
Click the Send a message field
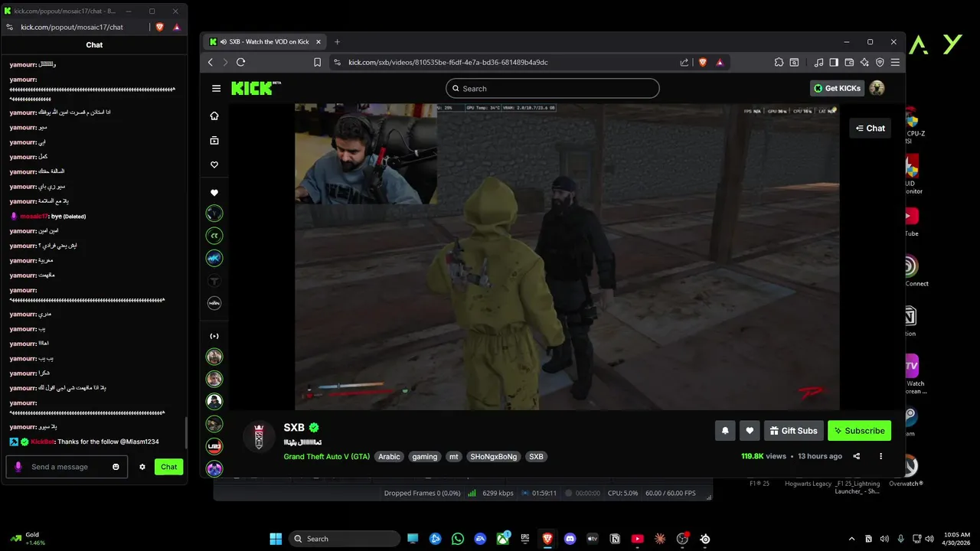pyautogui.click(x=67, y=467)
